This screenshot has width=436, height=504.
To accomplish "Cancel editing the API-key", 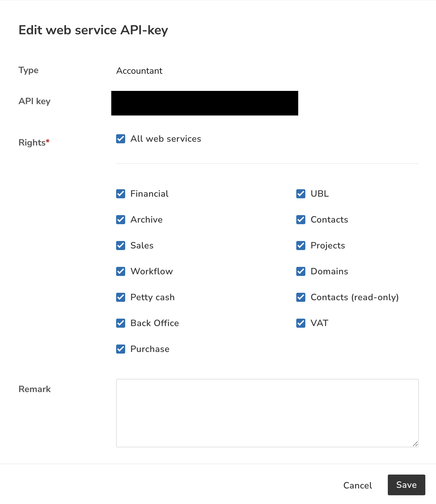I will [x=358, y=485].
